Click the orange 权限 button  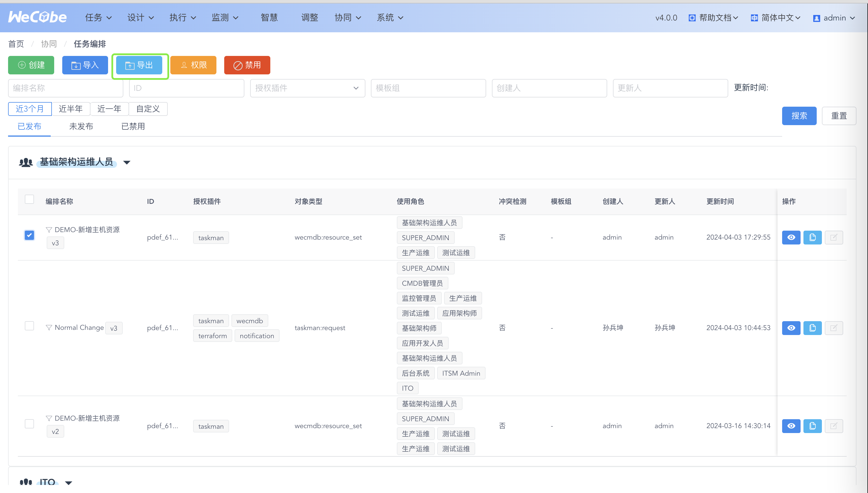193,65
